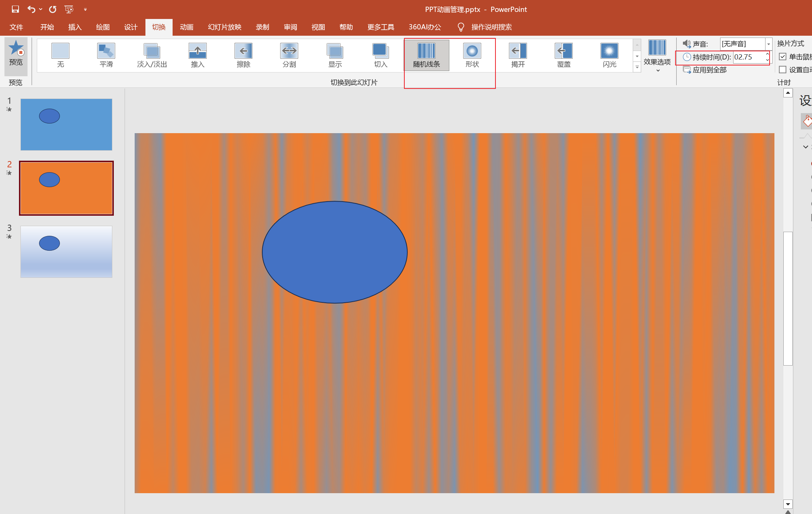Image resolution: width=812 pixels, height=514 pixels.
Task: Toggle the on-mouse-click (单击鼠标) checkbox
Action: click(x=783, y=57)
